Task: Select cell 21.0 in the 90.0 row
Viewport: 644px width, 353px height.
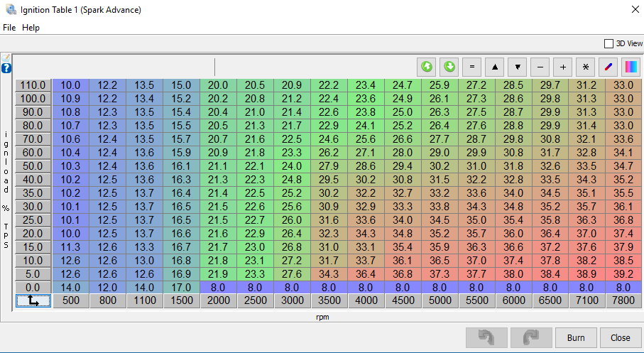Action: 255,113
